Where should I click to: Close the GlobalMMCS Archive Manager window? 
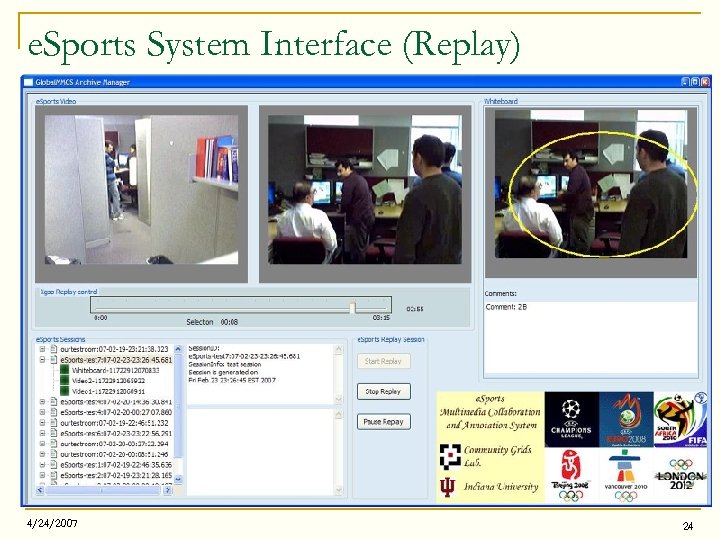(705, 82)
